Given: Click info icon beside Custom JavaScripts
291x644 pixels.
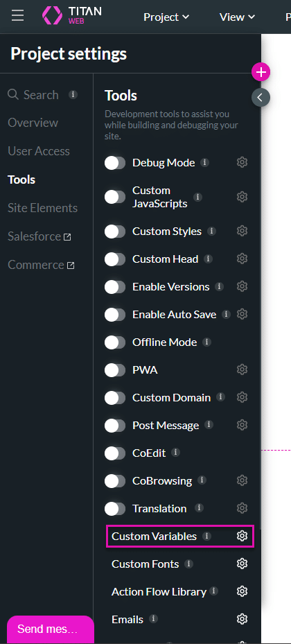Looking at the screenshot, I should coord(197,197).
